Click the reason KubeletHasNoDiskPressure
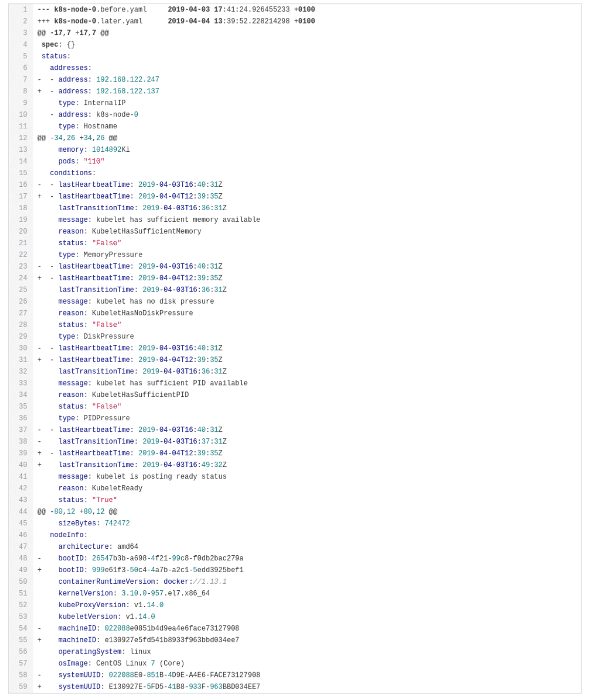 tap(142, 313)
